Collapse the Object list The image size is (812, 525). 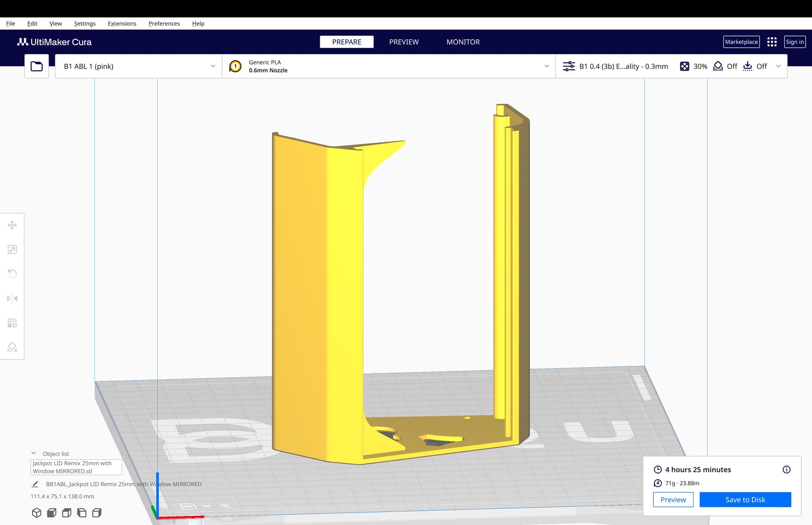[34, 454]
